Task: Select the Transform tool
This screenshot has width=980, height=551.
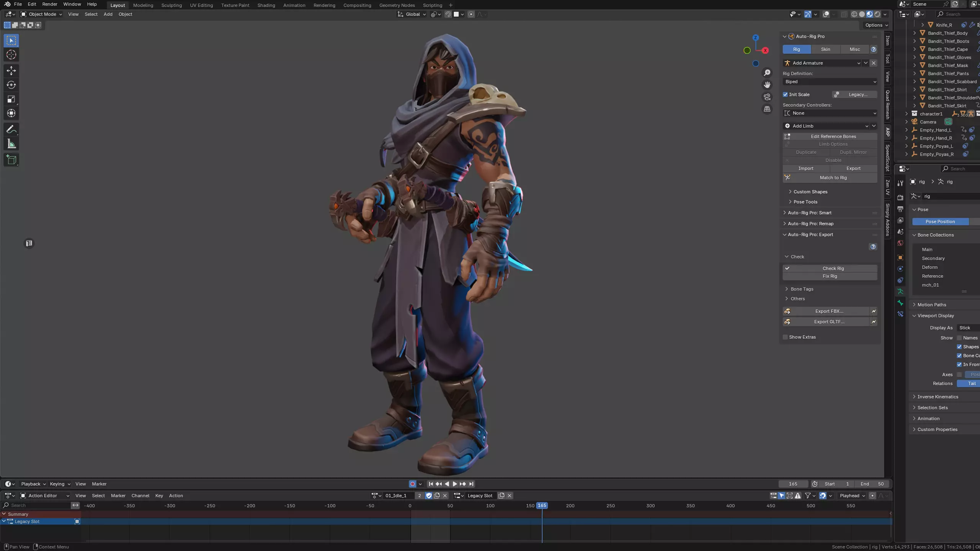Action: click(11, 113)
